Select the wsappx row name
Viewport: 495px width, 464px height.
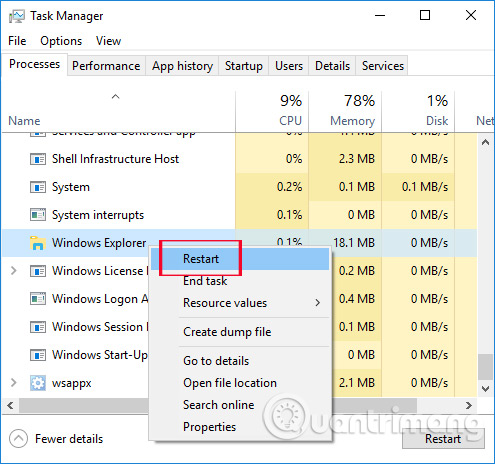[x=71, y=383]
